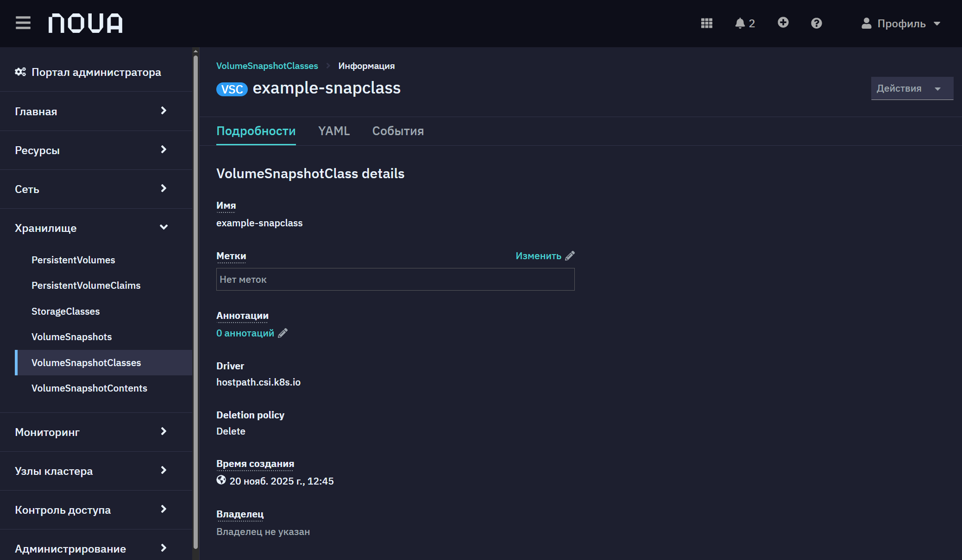The height and width of the screenshot is (560, 962).
Task: Click the pencil icon beside 0 аннотаций
Action: pyautogui.click(x=283, y=333)
